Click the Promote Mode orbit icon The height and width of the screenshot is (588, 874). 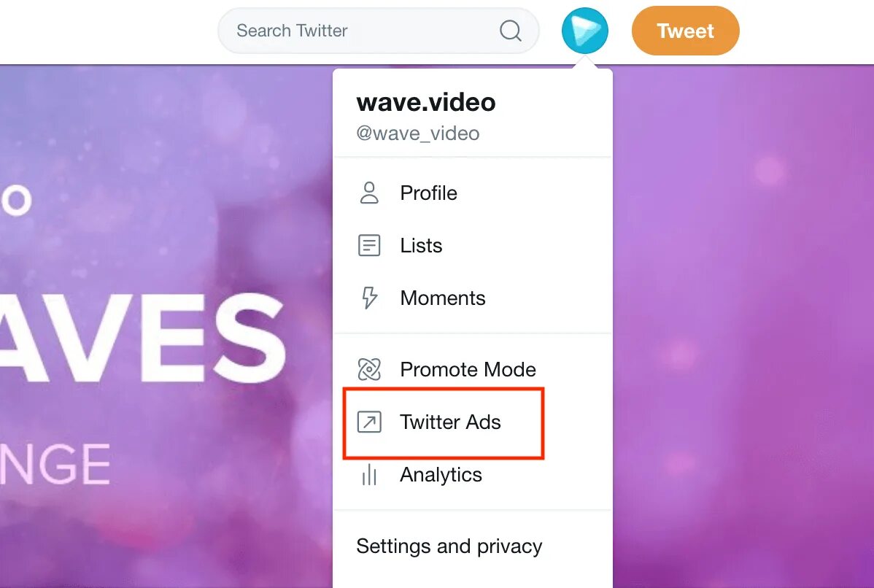(369, 369)
